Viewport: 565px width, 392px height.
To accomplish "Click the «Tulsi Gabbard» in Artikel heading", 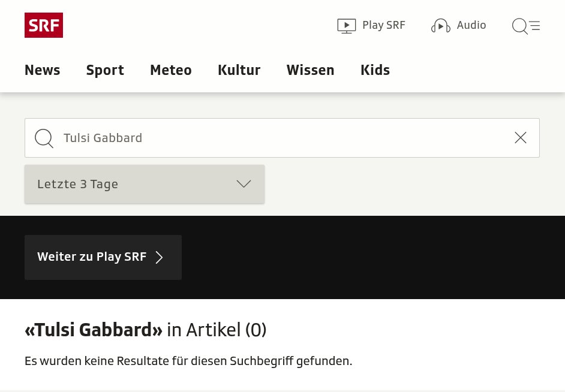I will click(146, 330).
